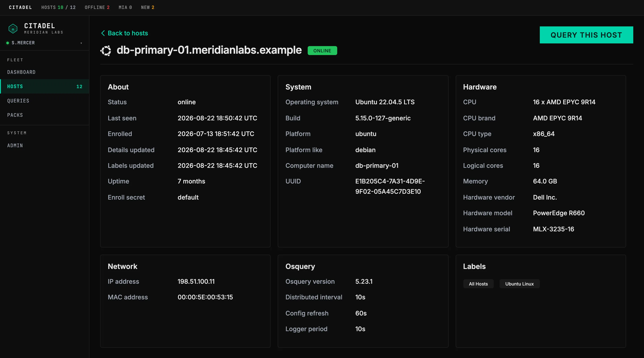Click the Uptime value 7 months
Viewport: 644px width, 358px height.
click(191, 181)
